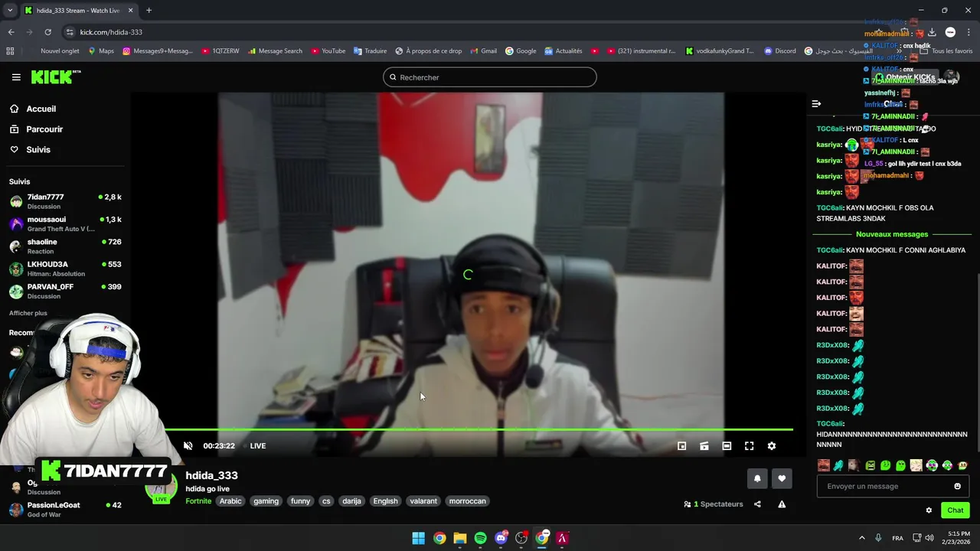The height and width of the screenshot is (551, 980).
Task: Open hdida_333 channel avatar
Action: click(161, 487)
